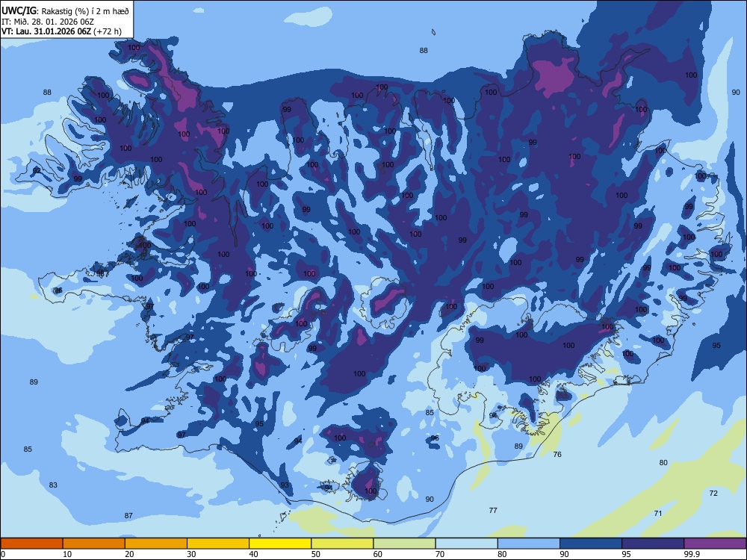This screenshot has height=560, width=747.
Task: Click the initial time line 'IT: Mið. 28. 01. 2026 06Z'
Action: (48, 22)
